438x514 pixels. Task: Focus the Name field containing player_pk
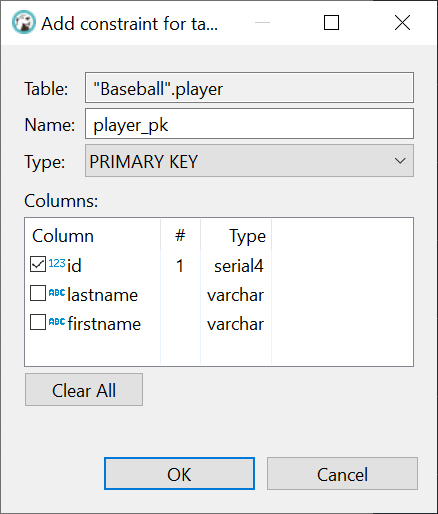coord(249,124)
